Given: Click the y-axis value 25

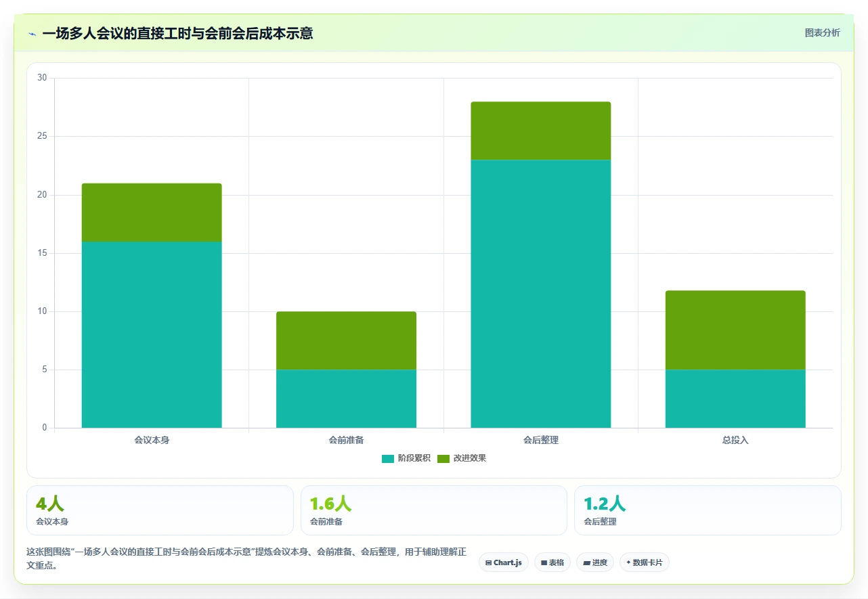Looking at the screenshot, I should (42, 136).
